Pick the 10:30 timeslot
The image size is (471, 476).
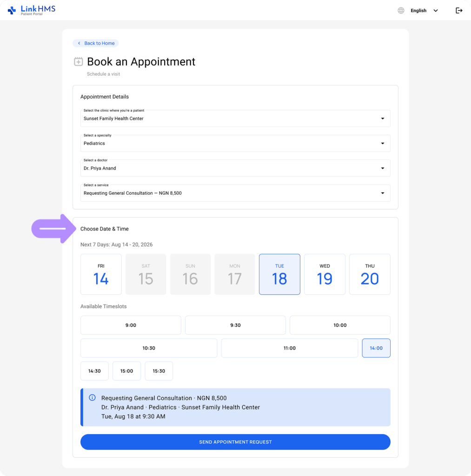pyautogui.click(x=149, y=348)
